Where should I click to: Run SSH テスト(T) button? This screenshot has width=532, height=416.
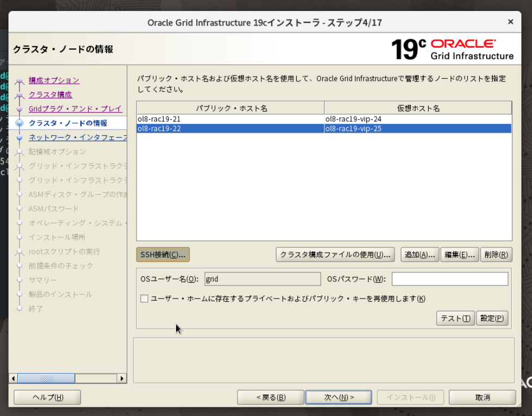[x=455, y=318]
